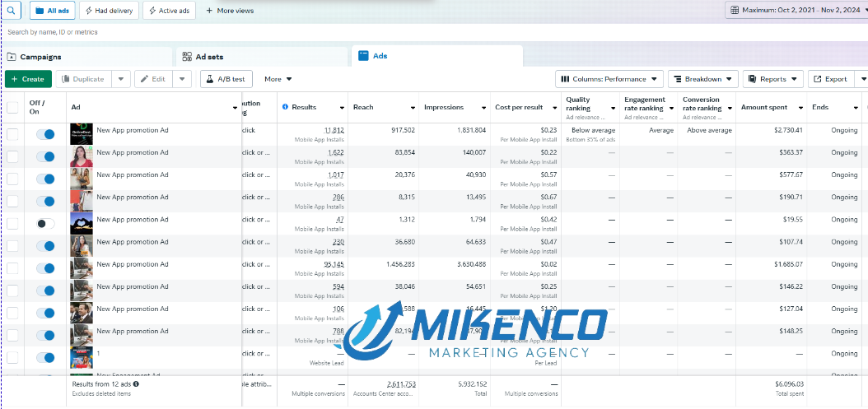
Task: Switch to Had delivery view
Action: click(109, 11)
